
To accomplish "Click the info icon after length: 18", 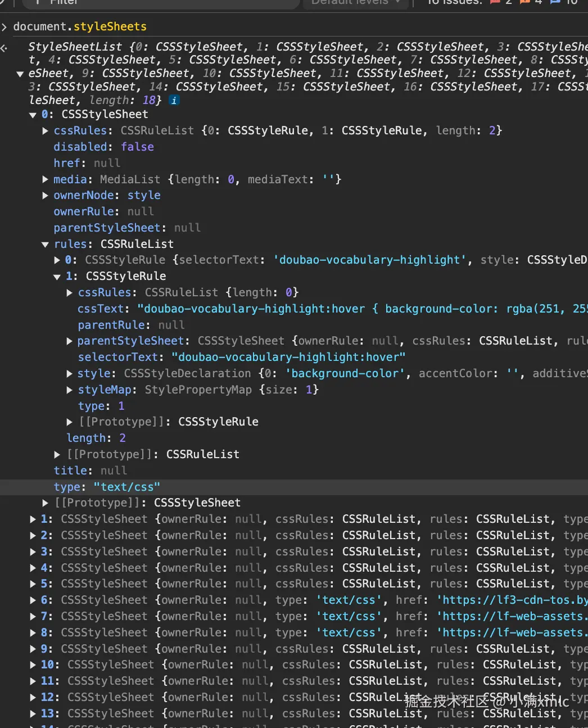I will point(174,100).
